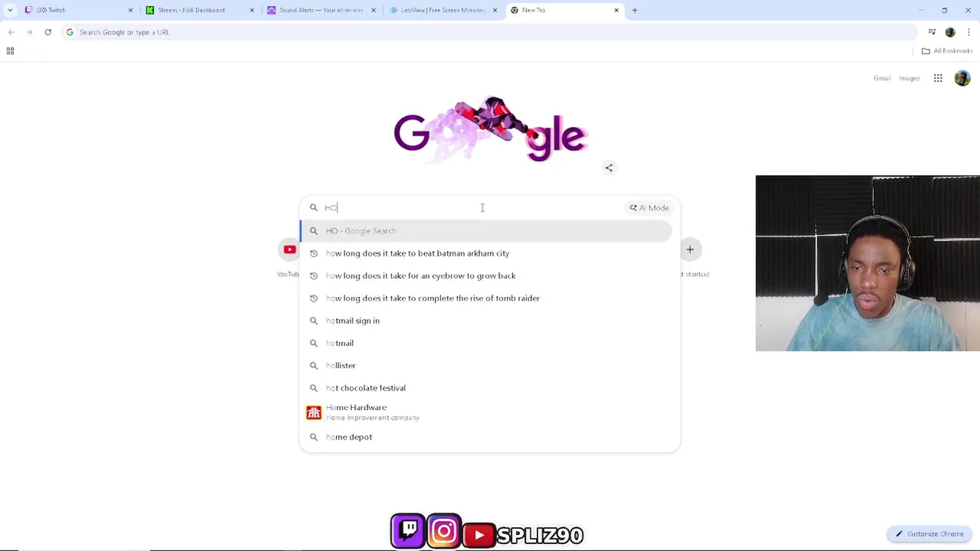Open the tab search dropdown arrow

(10, 10)
